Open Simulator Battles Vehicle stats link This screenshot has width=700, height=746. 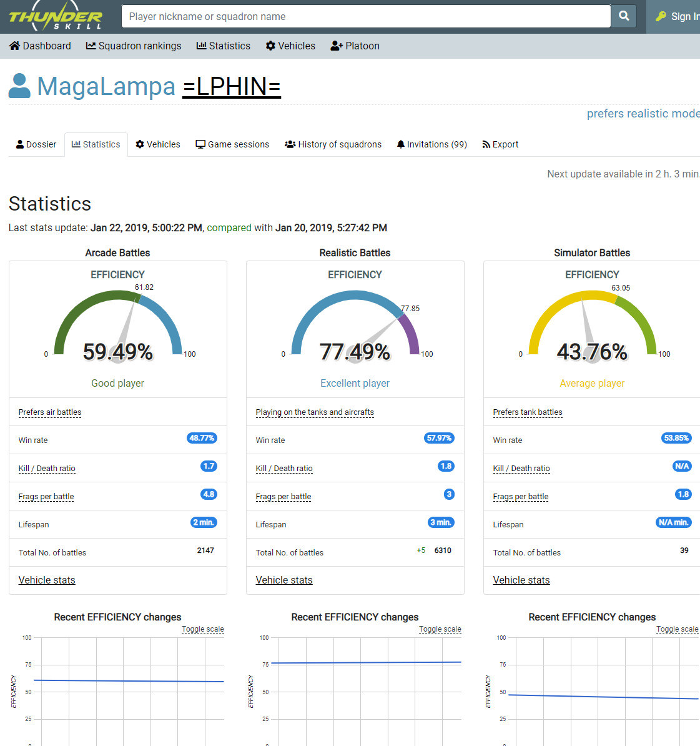click(x=521, y=580)
